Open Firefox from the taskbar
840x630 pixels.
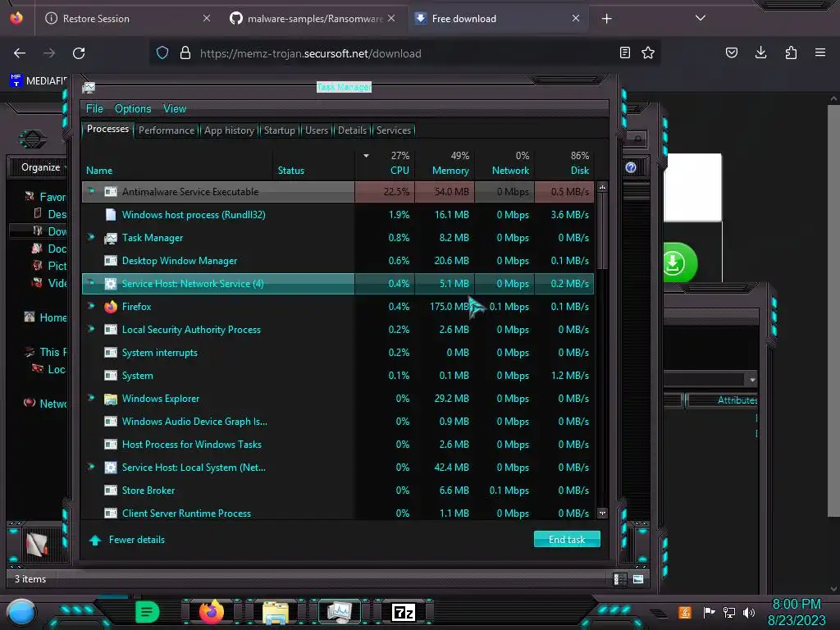tap(211, 612)
